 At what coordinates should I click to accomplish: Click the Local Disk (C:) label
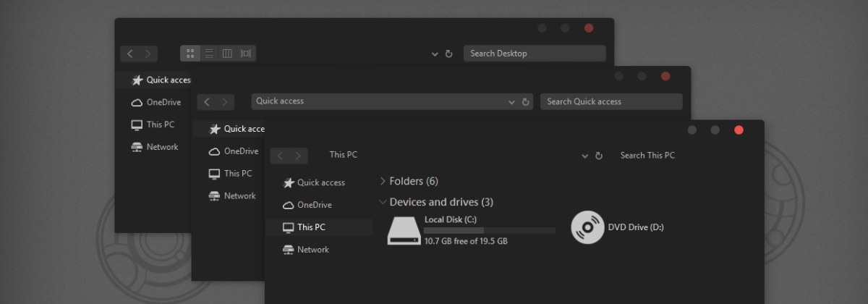click(451, 219)
